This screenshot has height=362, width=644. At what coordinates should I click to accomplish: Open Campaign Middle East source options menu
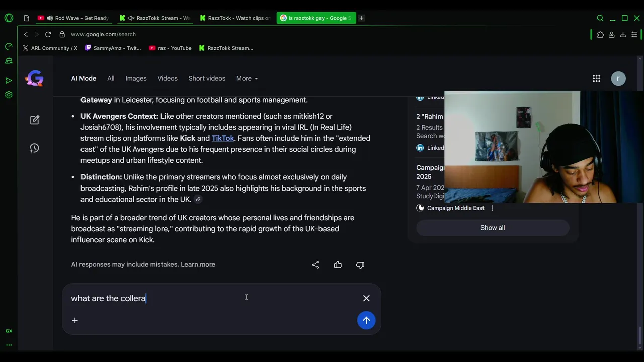[x=492, y=208]
